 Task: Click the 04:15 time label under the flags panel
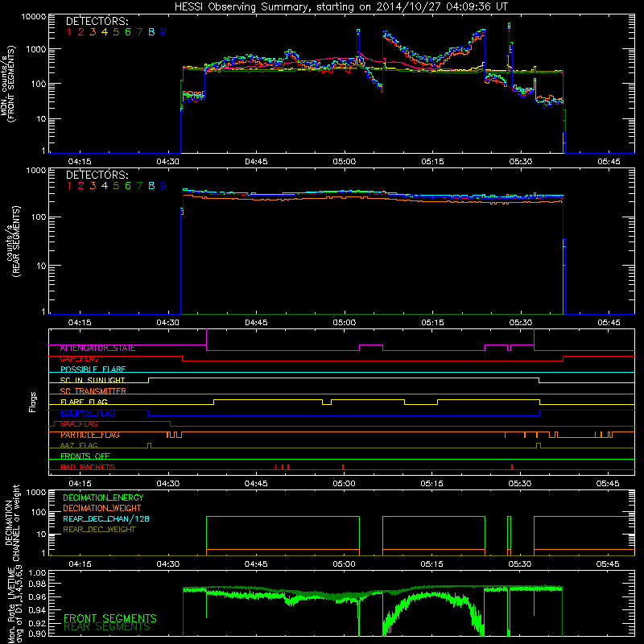click(80, 484)
